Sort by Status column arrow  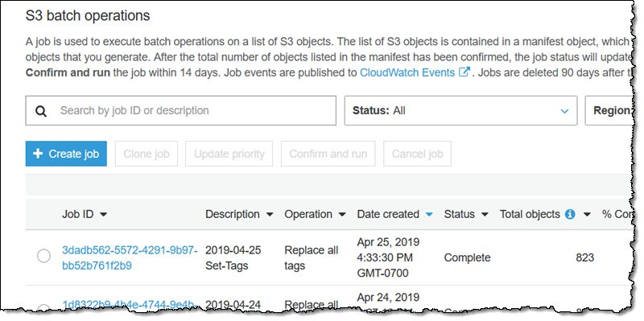tap(485, 214)
